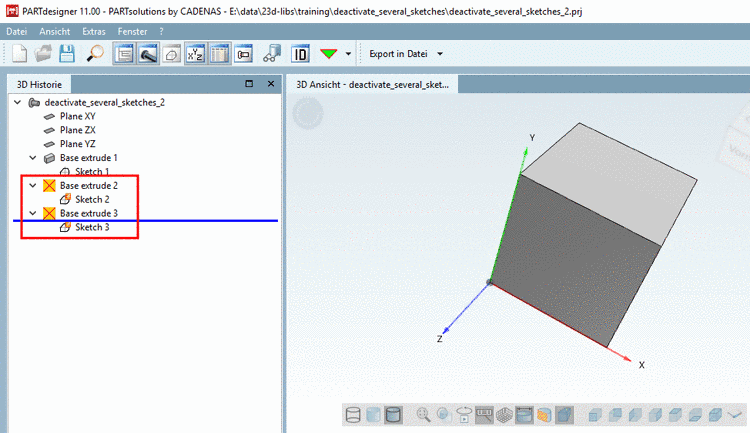Toggle the sketch window toolbar button
This screenshot has height=433, width=750.
coord(171,54)
